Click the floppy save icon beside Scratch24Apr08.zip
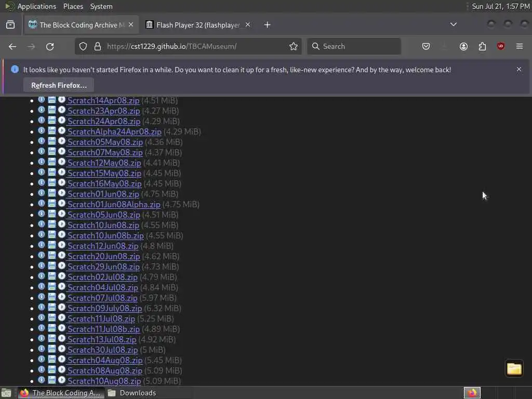The image size is (532, 399). coord(51,121)
